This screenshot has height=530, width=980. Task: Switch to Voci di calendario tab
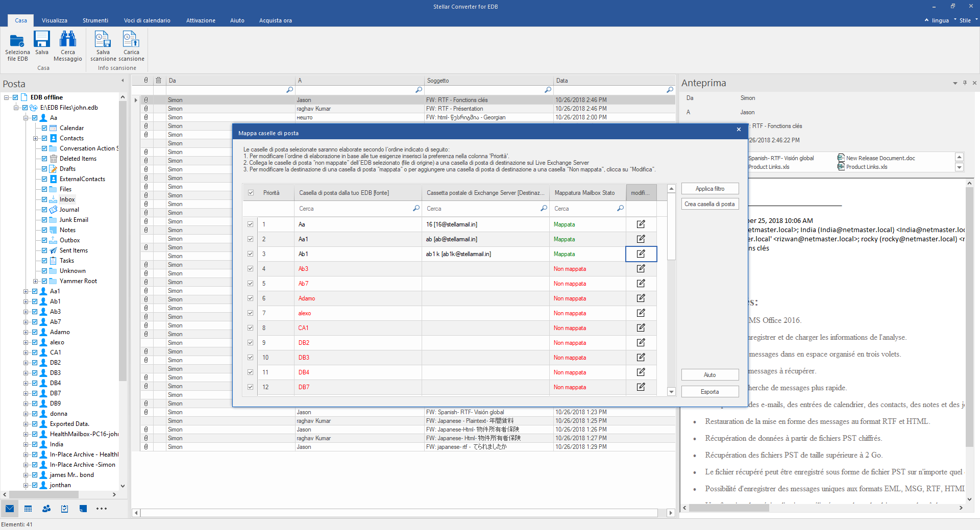[147, 20]
